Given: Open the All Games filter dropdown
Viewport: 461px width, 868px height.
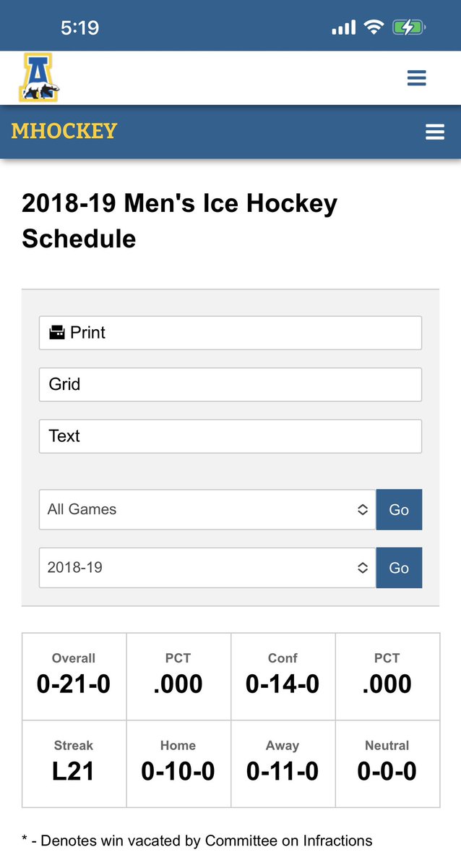Looking at the screenshot, I should [x=207, y=509].
